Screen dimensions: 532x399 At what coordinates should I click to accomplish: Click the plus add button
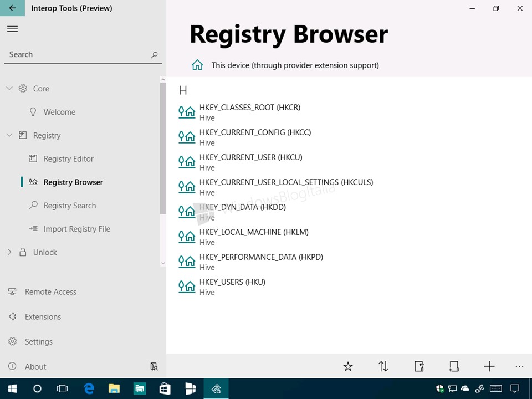(489, 366)
